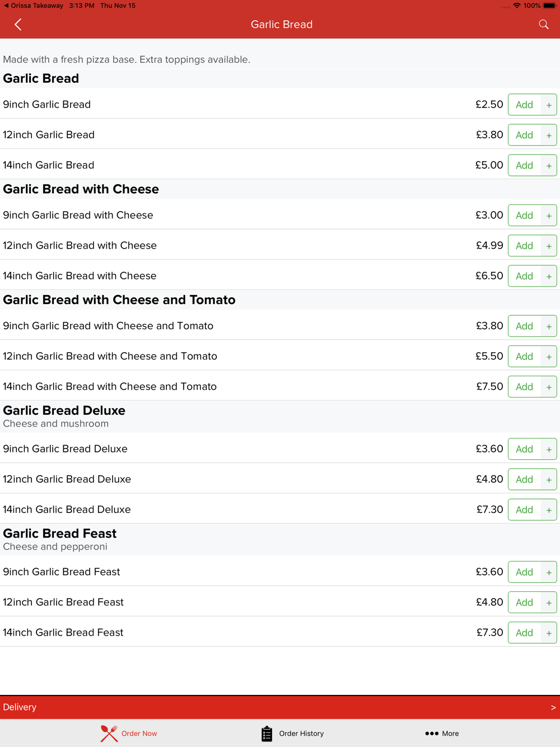The height and width of the screenshot is (747, 560).
Task: Open the More tab
Action: (450, 733)
